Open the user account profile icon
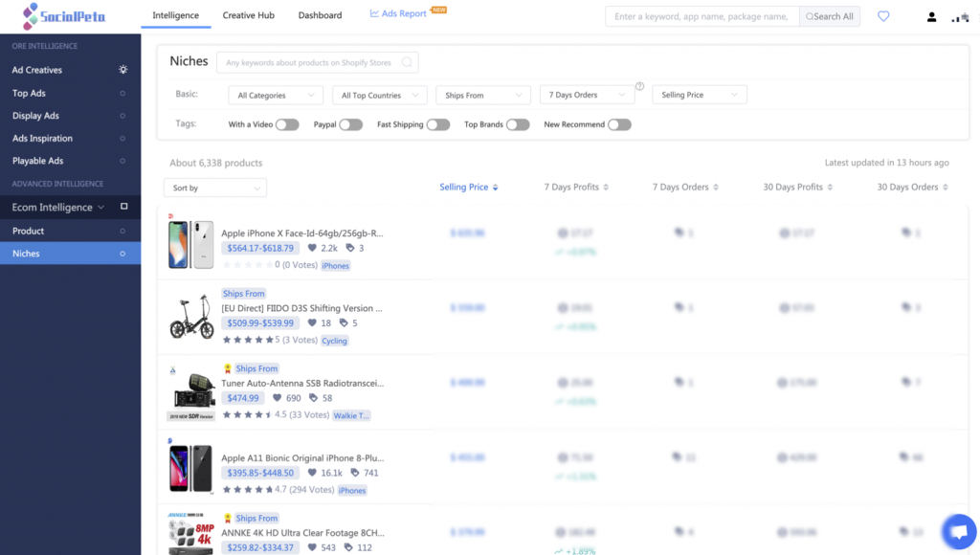Image resolution: width=980 pixels, height=555 pixels. (x=931, y=17)
